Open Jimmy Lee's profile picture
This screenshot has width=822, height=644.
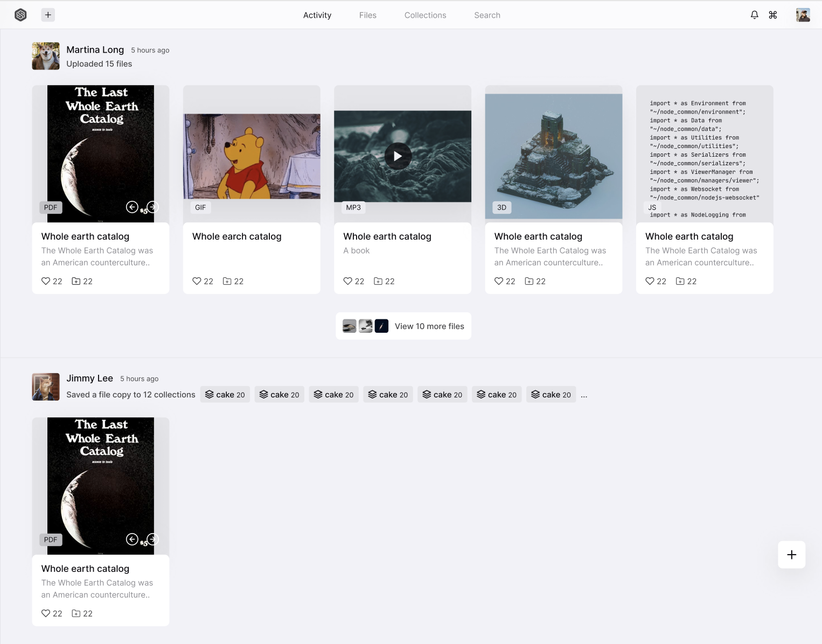[46, 387]
